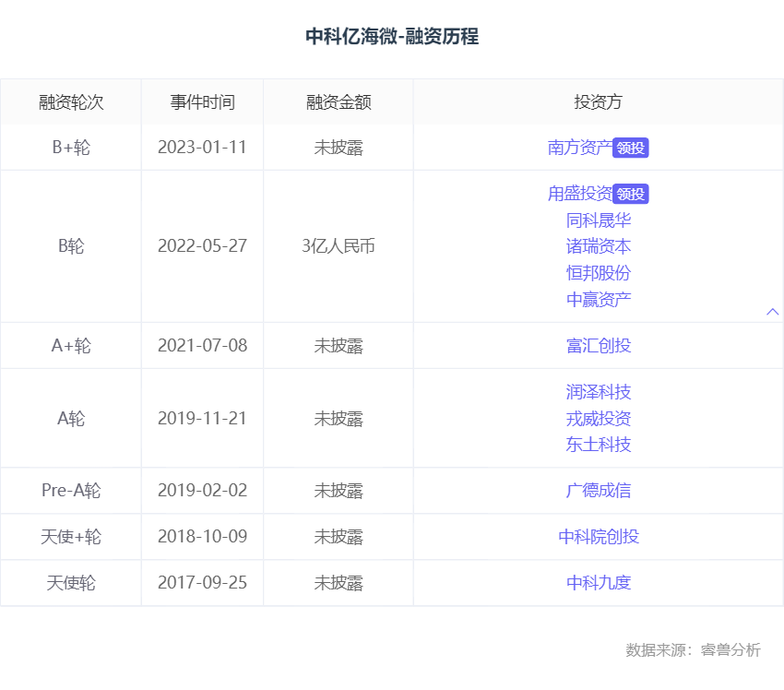Click the A+轮 round cell
784x690 pixels.
coord(71,346)
